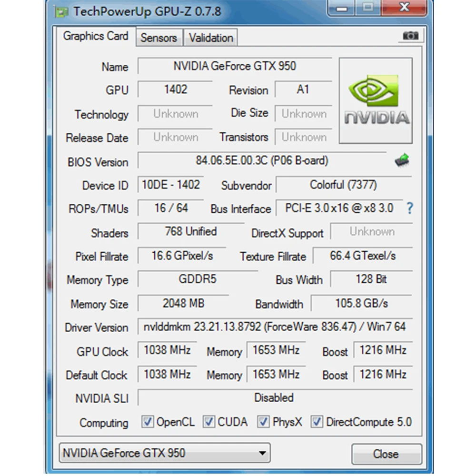
Task: Click the Bus Width value 128 Bit
Action: click(371, 279)
